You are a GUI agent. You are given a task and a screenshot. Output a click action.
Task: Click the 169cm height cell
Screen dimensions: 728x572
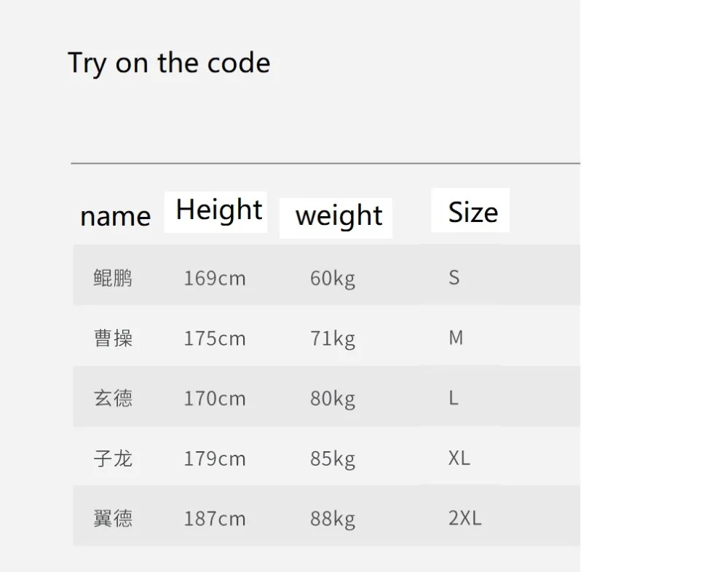[x=215, y=279]
